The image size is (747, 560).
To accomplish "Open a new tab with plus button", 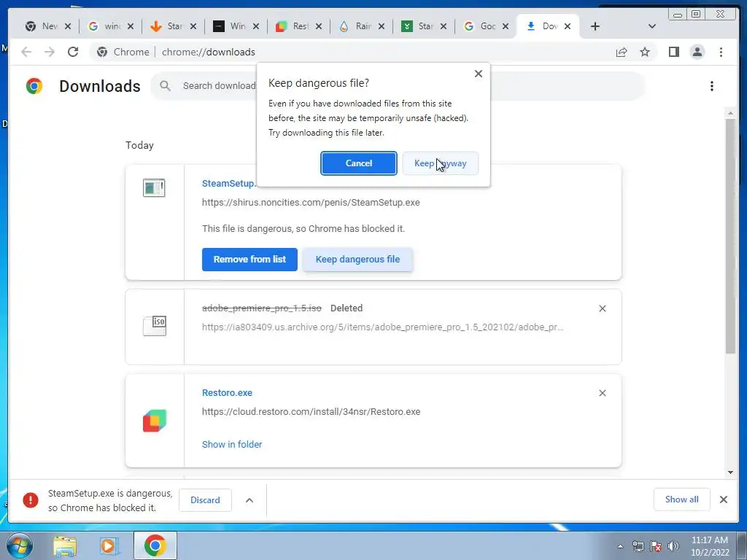I will pyautogui.click(x=595, y=26).
